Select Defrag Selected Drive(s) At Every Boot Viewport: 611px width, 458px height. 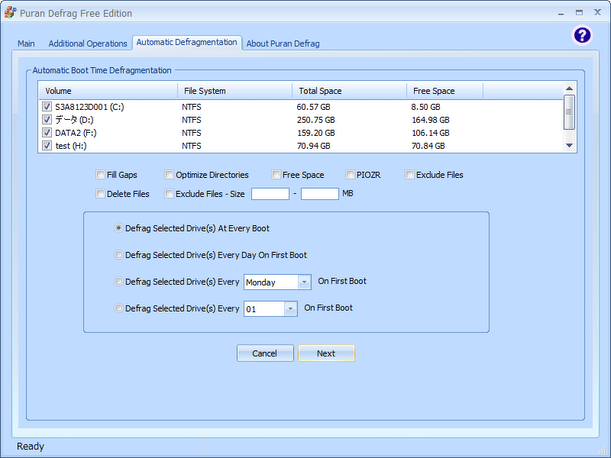point(118,228)
